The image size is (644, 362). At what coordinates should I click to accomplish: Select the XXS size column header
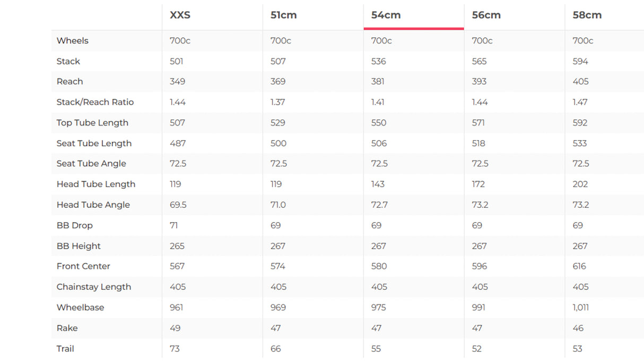tap(180, 15)
